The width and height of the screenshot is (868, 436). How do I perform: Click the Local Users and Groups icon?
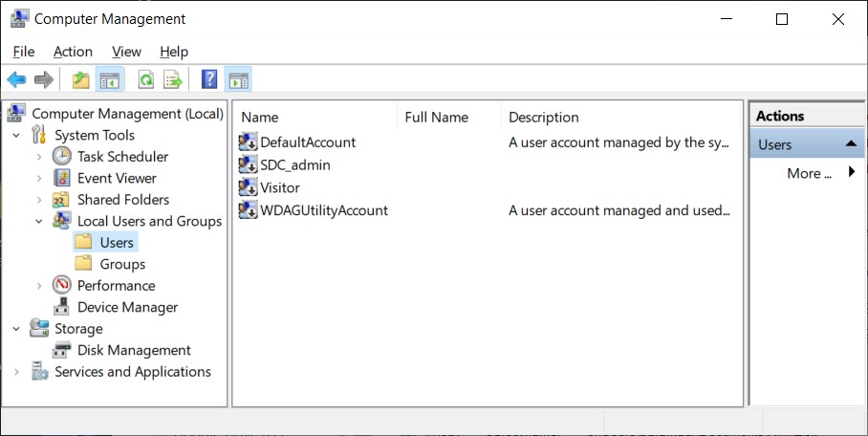[x=61, y=221]
